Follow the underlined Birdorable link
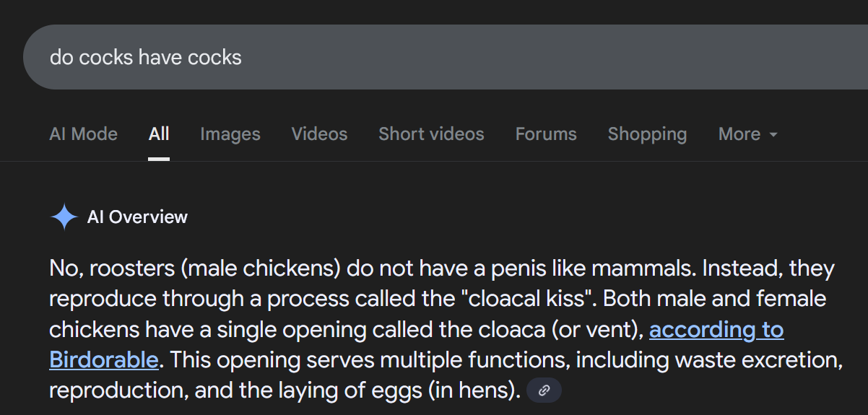The width and height of the screenshot is (868, 415). click(103, 359)
